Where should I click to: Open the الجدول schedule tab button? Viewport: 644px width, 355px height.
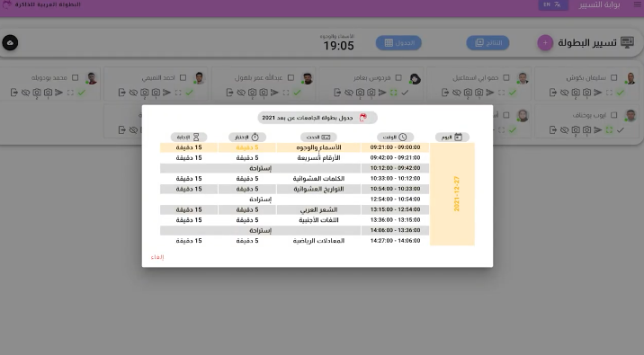(398, 42)
